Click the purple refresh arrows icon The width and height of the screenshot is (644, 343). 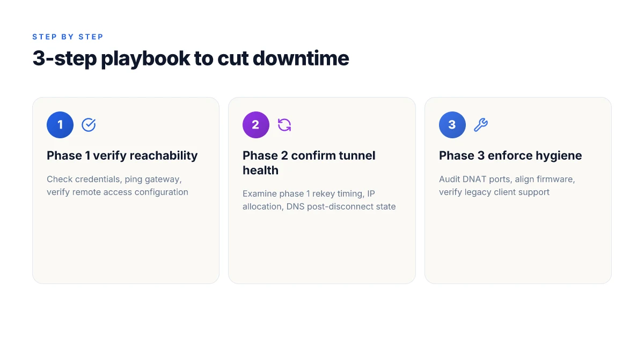284,125
